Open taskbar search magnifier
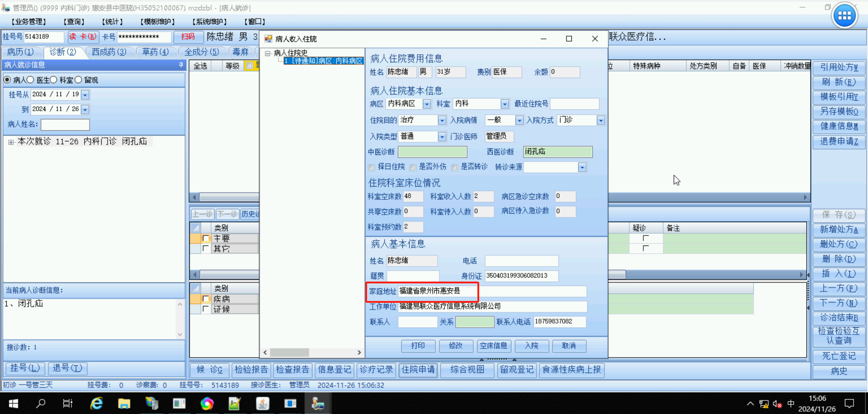Viewport: 868px width, 414px height. [41, 403]
